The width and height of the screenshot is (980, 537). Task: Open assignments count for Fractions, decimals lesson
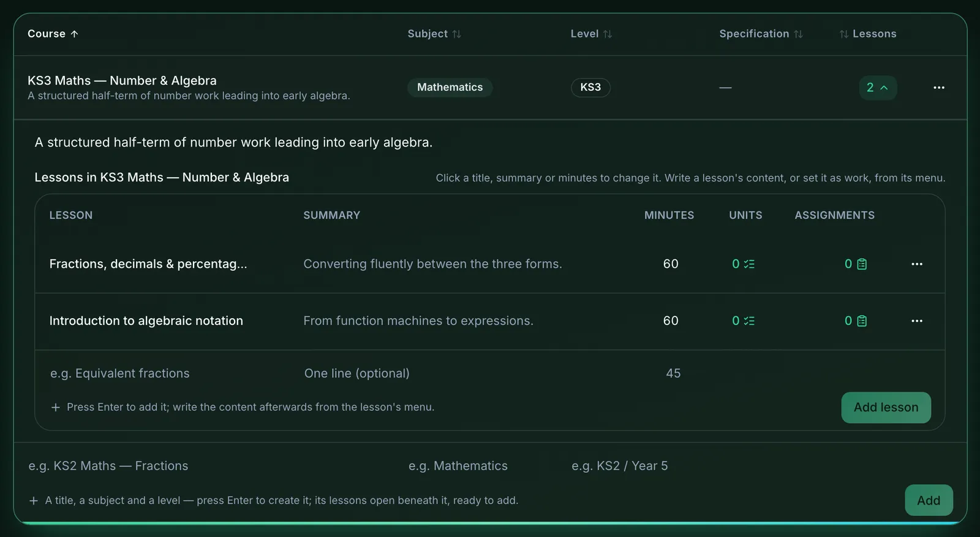point(856,264)
